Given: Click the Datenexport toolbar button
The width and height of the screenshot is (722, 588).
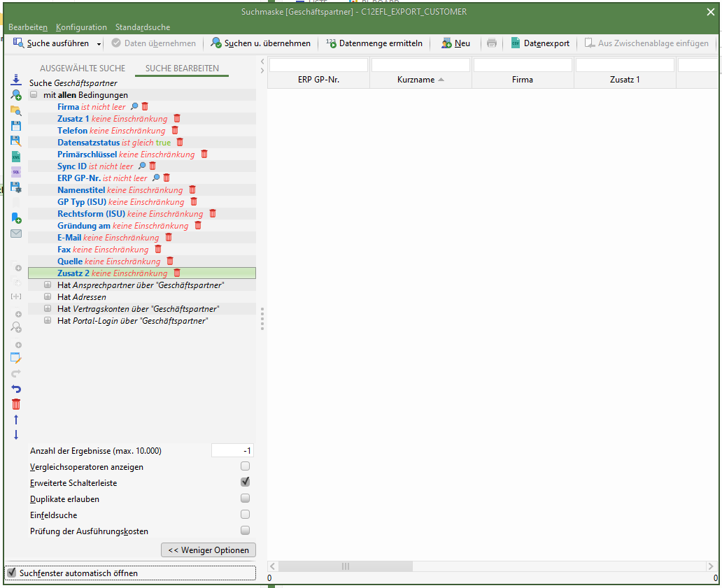Looking at the screenshot, I should point(540,43).
